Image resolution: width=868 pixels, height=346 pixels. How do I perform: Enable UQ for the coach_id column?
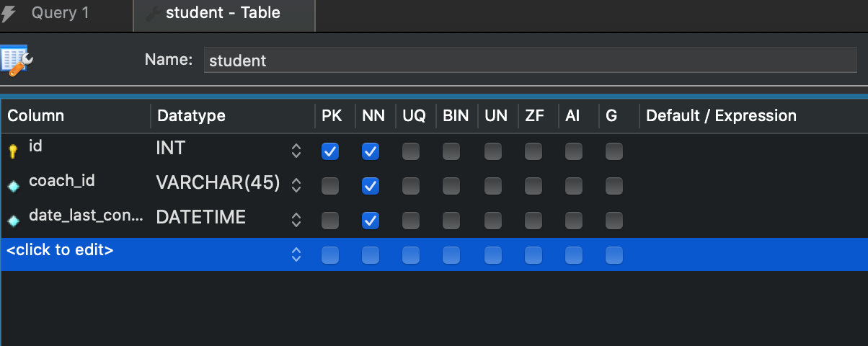click(411, 186)
